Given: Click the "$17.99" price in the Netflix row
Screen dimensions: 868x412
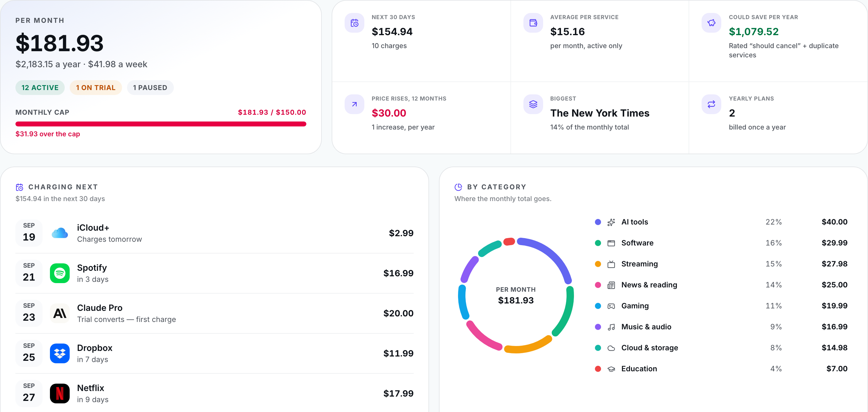Looking at the screenshot, I should coord(398,393).
